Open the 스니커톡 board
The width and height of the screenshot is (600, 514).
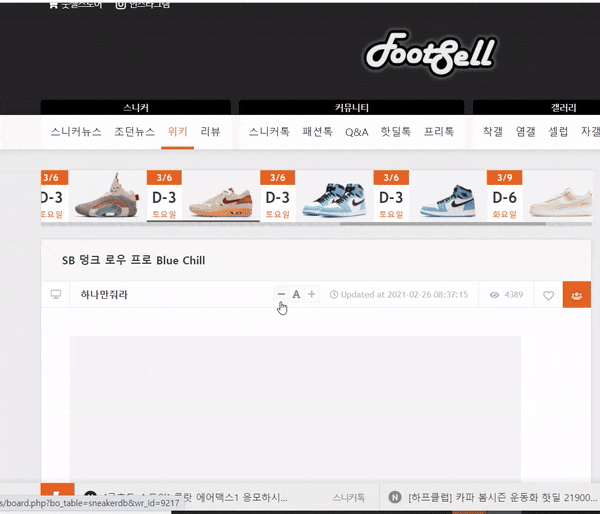pyautogui.click(x=269, y=132)
